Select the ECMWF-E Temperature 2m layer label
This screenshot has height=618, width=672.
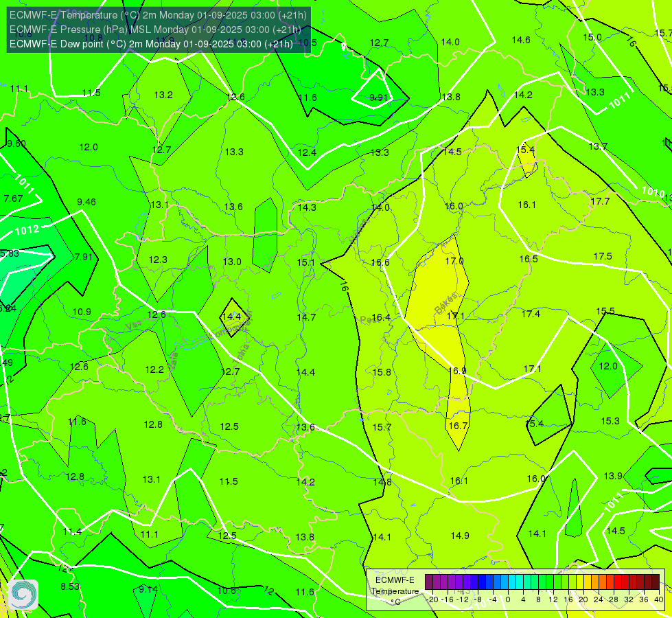coord(158,15)
